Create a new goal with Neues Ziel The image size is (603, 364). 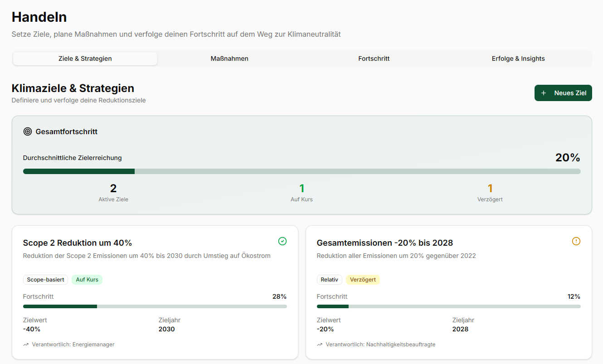tap(563, 93)
